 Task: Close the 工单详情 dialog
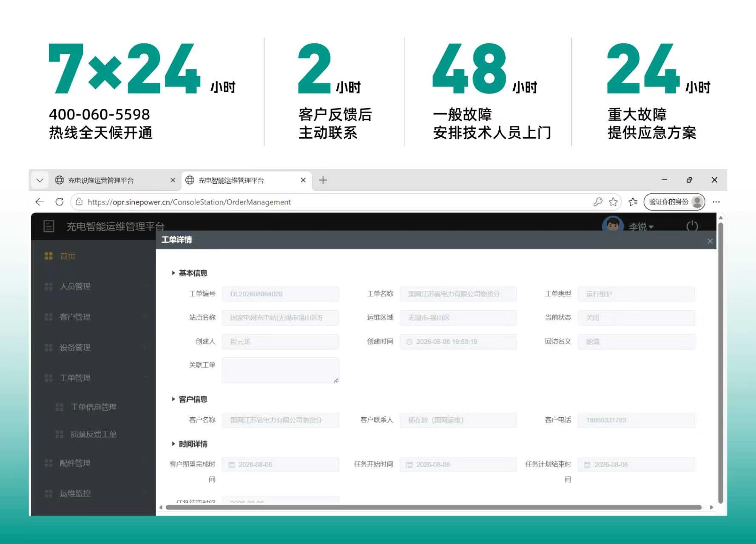(x=710, y=241)
